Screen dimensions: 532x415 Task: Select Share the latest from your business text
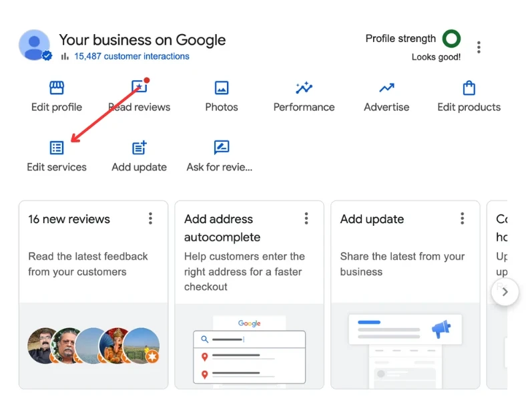(x=403, y=264)
